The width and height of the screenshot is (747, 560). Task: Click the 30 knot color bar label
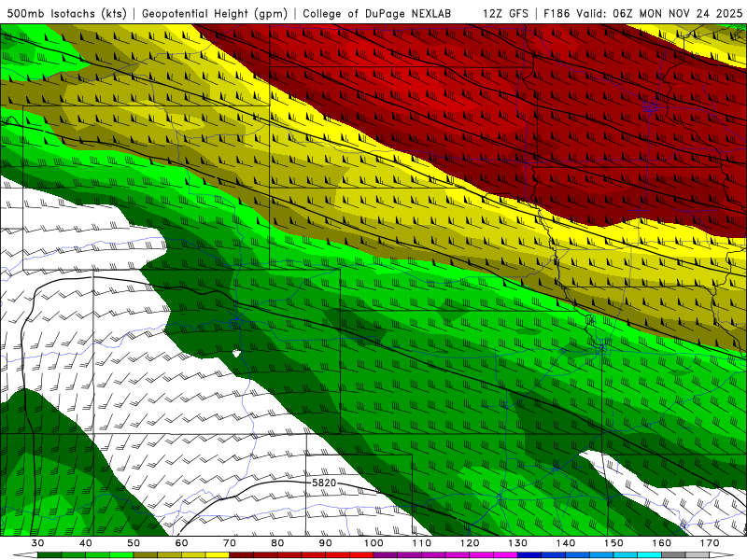click(37, 543)
